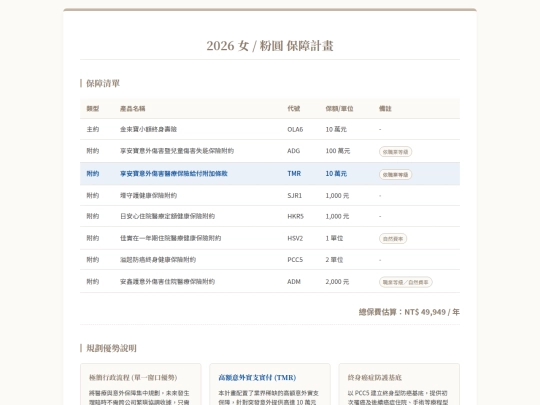
Task: Click the 職業等級／自然費率 tag in ADM row
Action: pyautogui.click(x=406, y=282)
